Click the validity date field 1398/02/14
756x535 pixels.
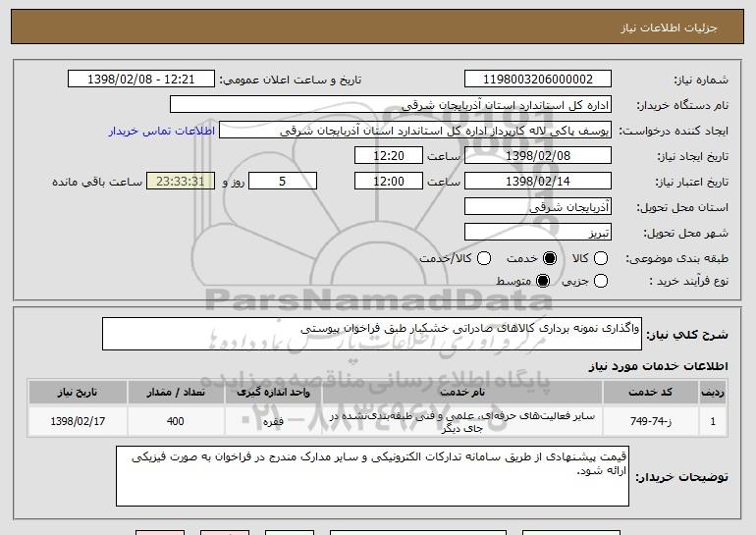point(538,182)
